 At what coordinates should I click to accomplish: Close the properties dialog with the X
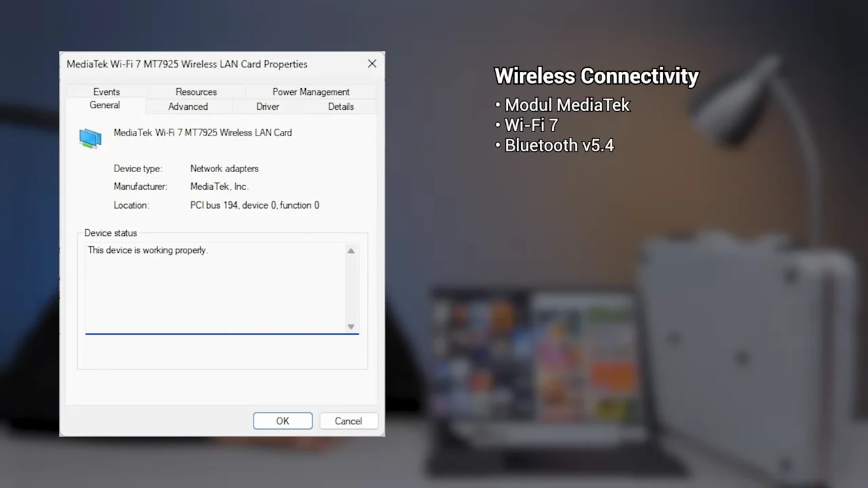372,64
